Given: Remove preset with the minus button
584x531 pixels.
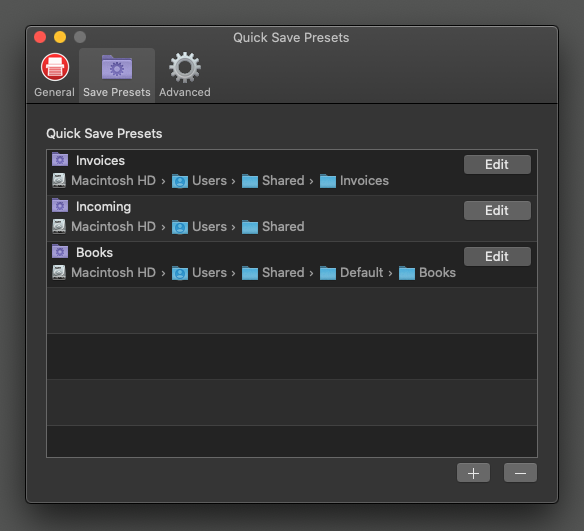Looking at the screenshot, I should pyautogui.click(x=520, y=473).
